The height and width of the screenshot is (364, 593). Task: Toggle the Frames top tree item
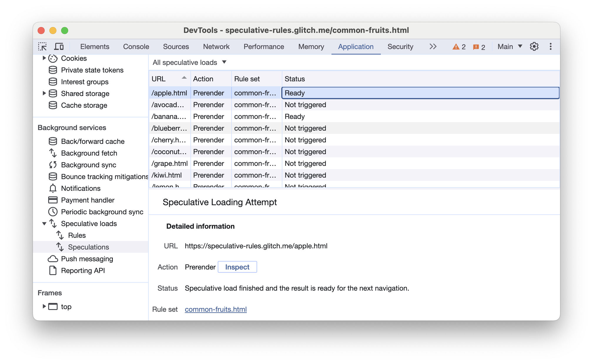[43, 306]
